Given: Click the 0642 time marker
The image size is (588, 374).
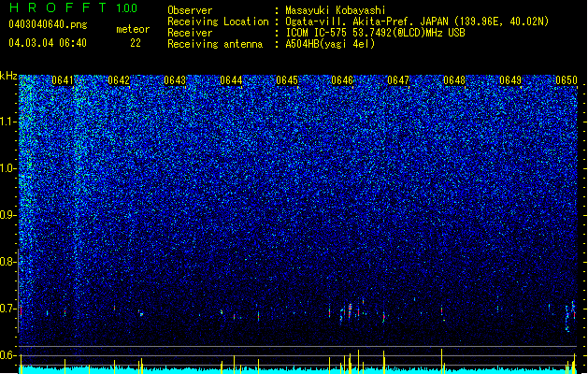Looking at the screenshot, I should tap(119, 80).
